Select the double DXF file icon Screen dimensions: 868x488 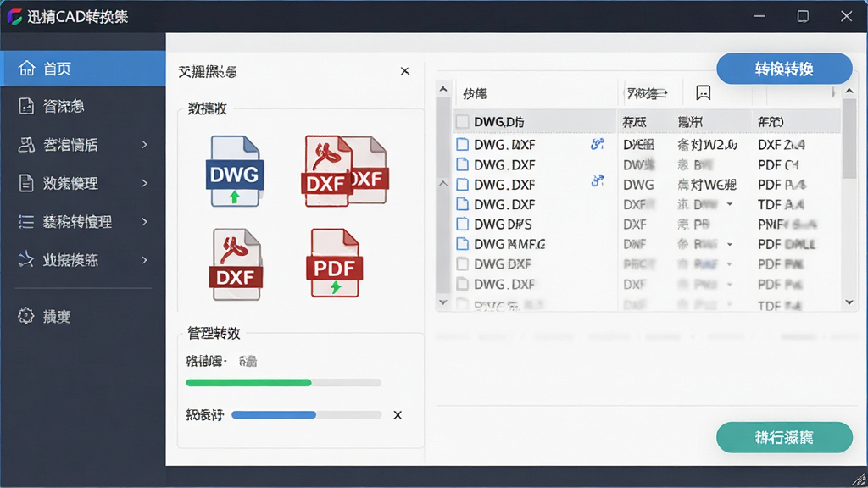tap(346, 171)
